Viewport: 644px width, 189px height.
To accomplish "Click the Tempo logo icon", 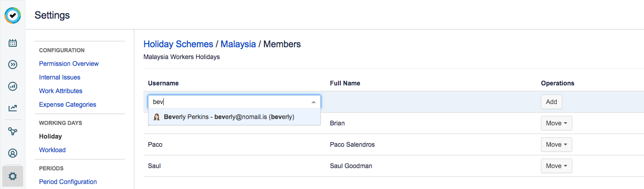I will click(13, 15).
